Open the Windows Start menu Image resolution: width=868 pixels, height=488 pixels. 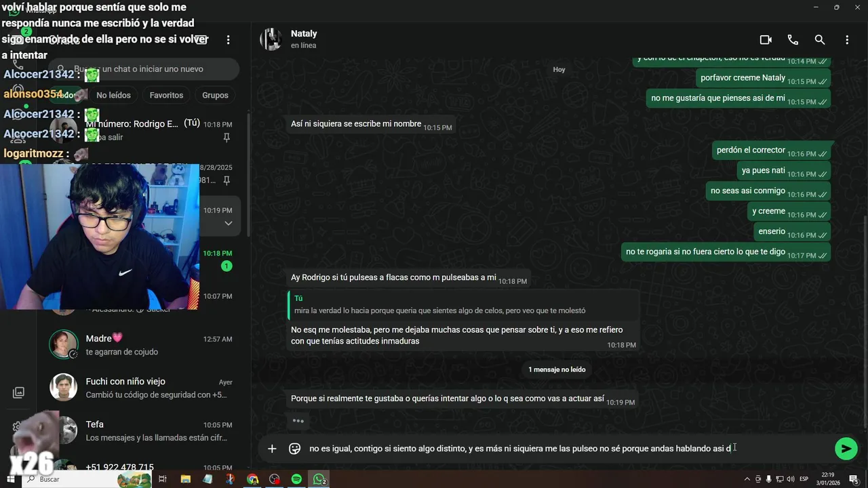click(x=11, y=479)
